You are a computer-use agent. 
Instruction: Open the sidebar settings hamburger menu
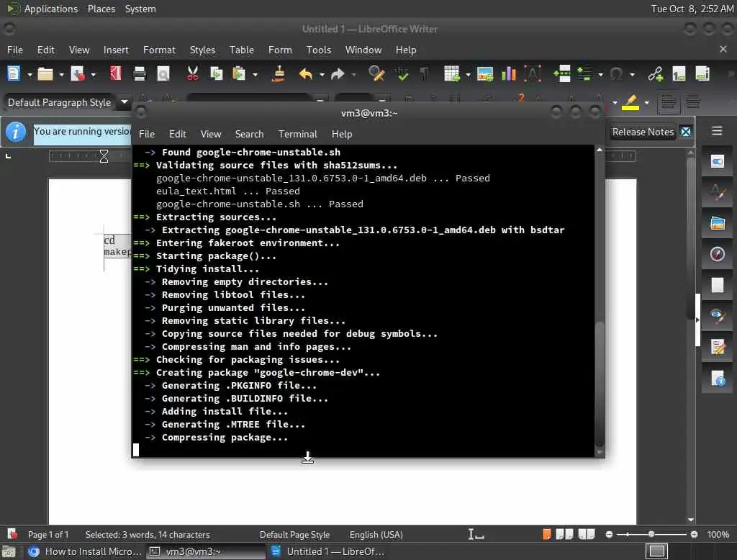(716, 131)
